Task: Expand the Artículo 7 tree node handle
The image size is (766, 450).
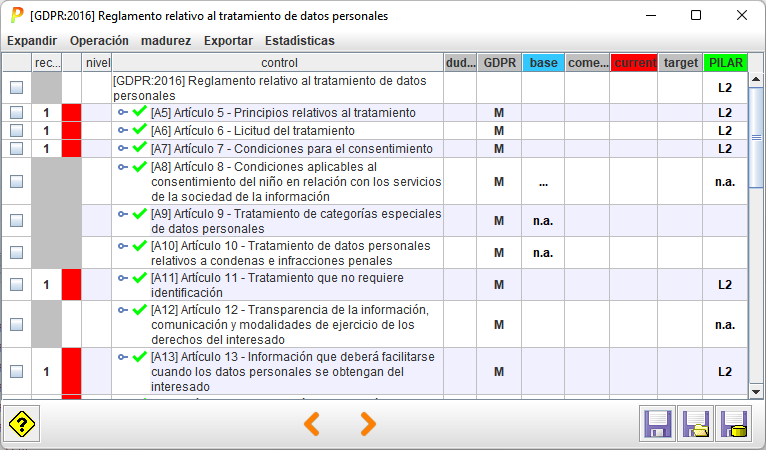Action: tap(123, 148)
